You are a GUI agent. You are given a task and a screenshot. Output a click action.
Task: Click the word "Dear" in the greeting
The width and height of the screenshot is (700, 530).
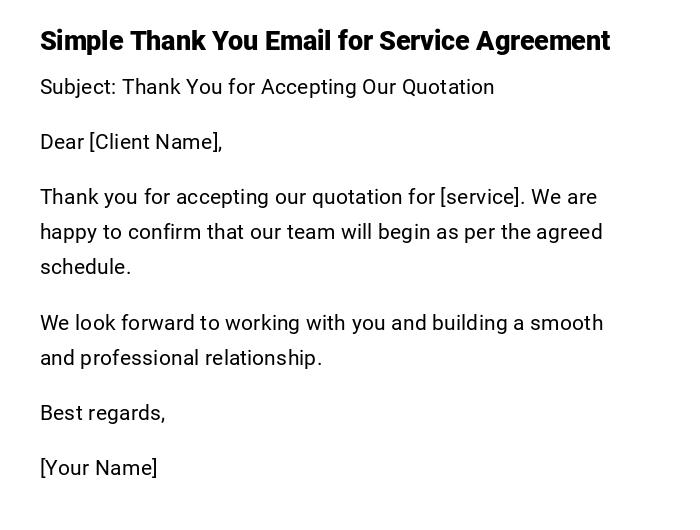click(x=62, y=142)
